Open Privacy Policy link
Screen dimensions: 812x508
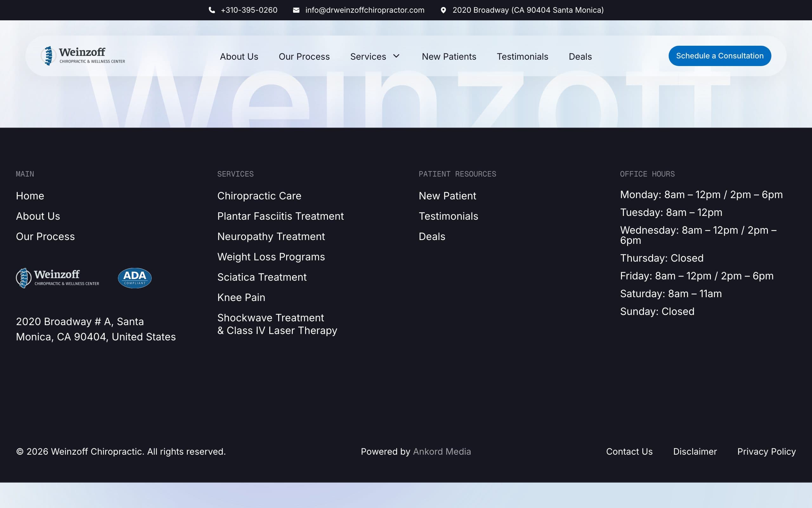coord(766,451)
